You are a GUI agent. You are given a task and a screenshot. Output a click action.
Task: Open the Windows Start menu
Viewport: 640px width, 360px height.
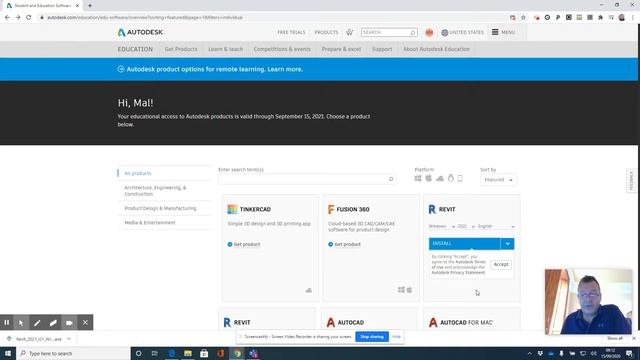8,353
